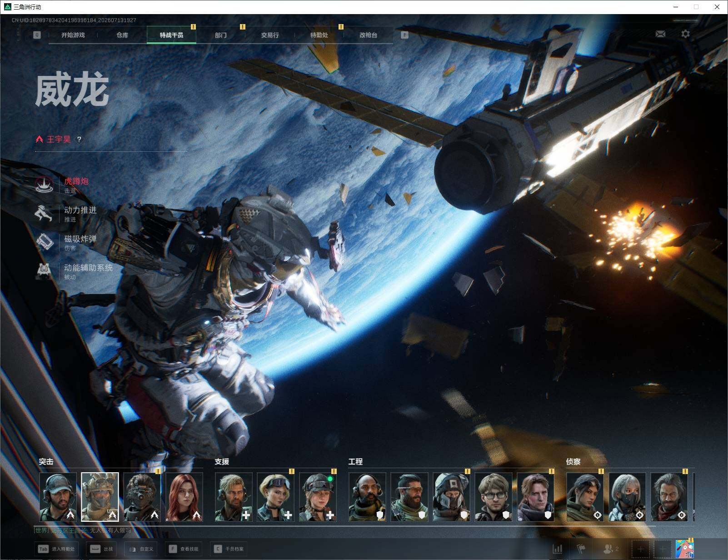
Task: Select the capped headset assault operator portrait
Action: pyautogui.click(x=58, y=497)
